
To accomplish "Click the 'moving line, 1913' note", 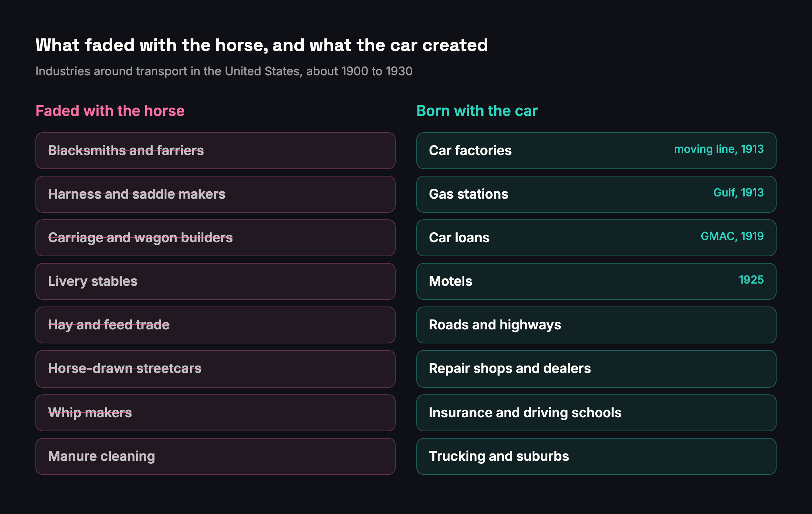I will [x=719, y=149].
